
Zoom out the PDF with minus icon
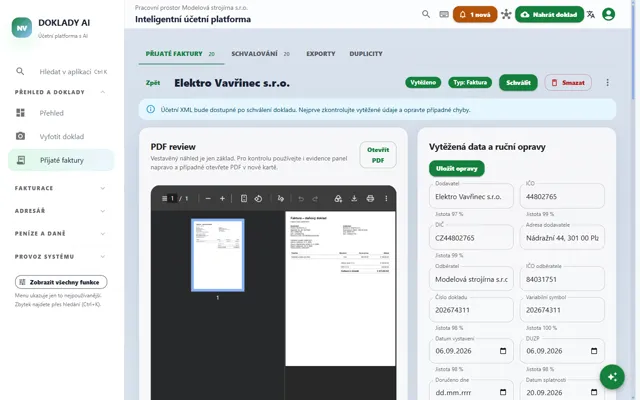click(x=208, y=198)
